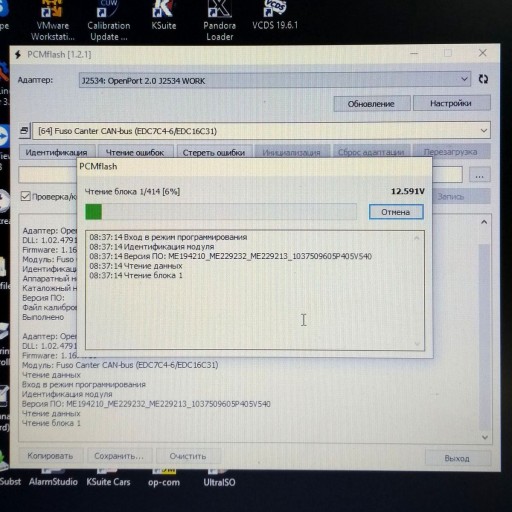The image size is (512, 512).
Task: Minimize the PCMflash window
Action: tap(414, 53)
